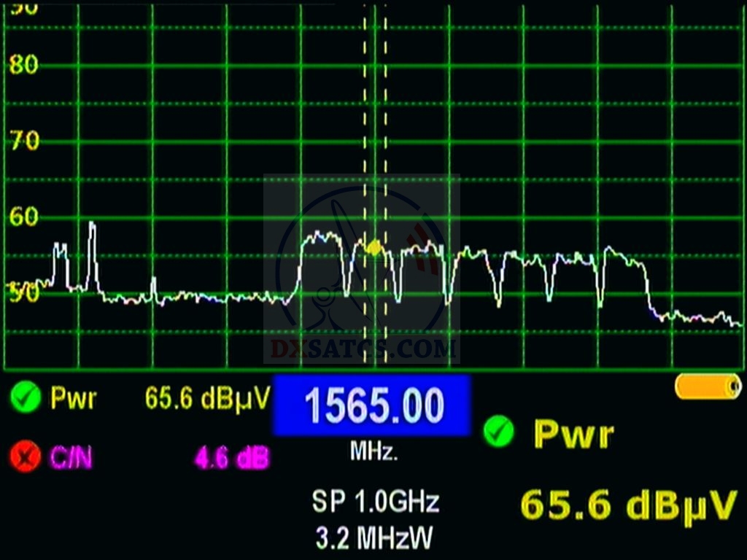Click the 3.2 MHzW bandwidth setting
This screenshot has height=560, width=747.
point(373,538)
